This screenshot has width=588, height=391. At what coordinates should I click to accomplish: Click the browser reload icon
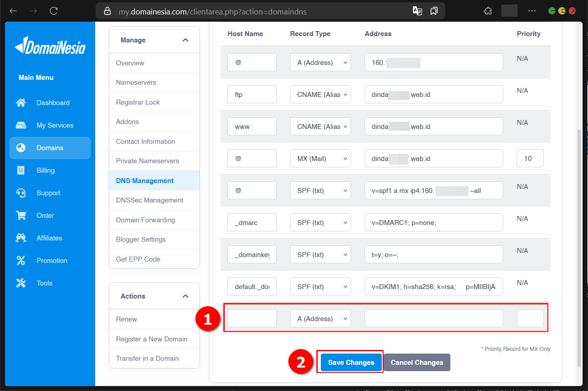pos(53,11)
